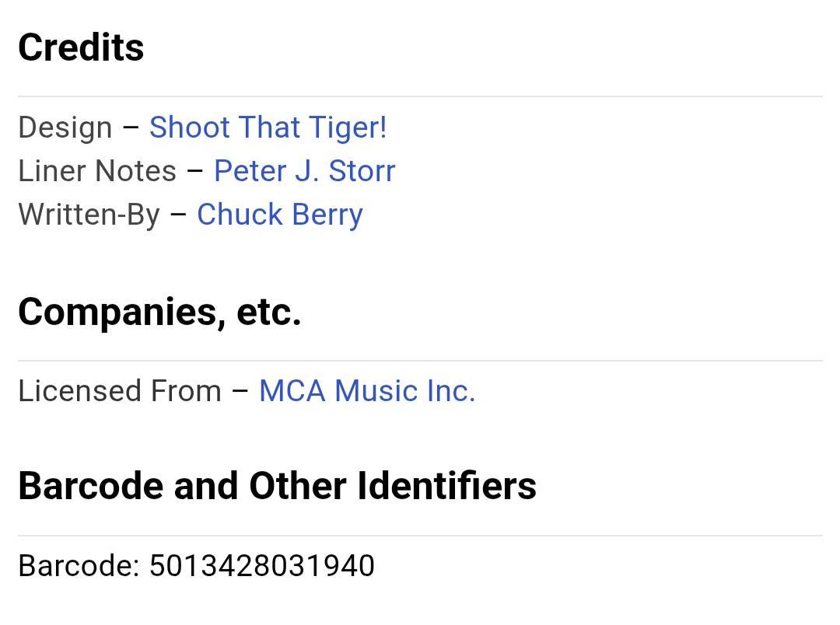Click the divider line above the barcode row
This screenshot has width=840, height=625.
(x=420, y=536)
